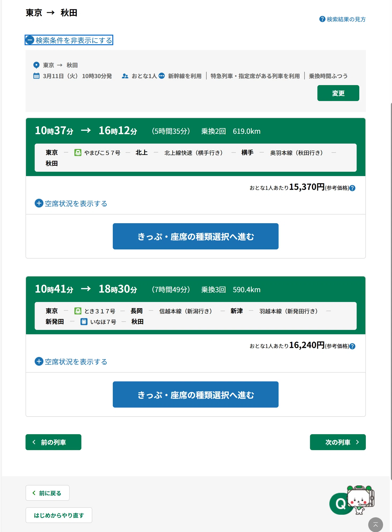The image size is (392, 532).
Task: Open the 検索結果の見方 help link
Action: coord(342,19)
